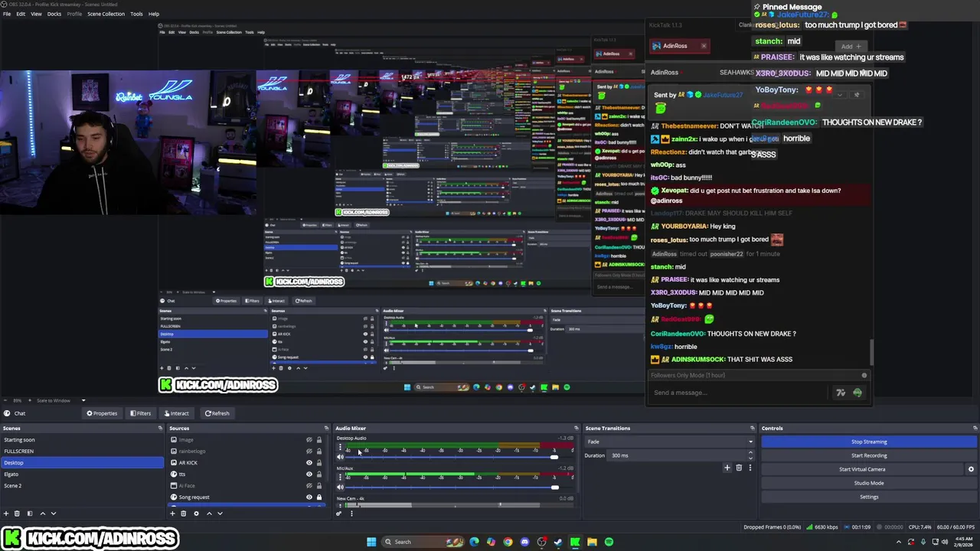Open the Edit menu
Screen dimensions: 980x551
(x=21, y=14)
